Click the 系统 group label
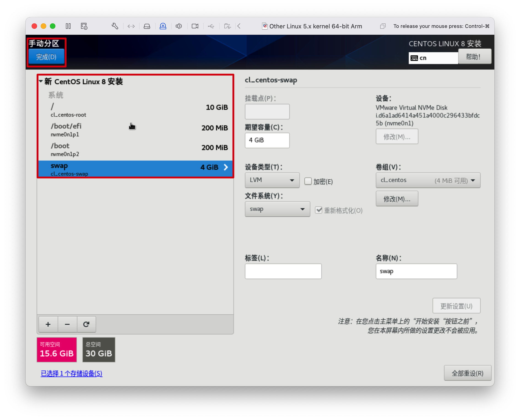The width and height of the screenshot is (520, 420). pyautogui.click(x=56, y=95)
